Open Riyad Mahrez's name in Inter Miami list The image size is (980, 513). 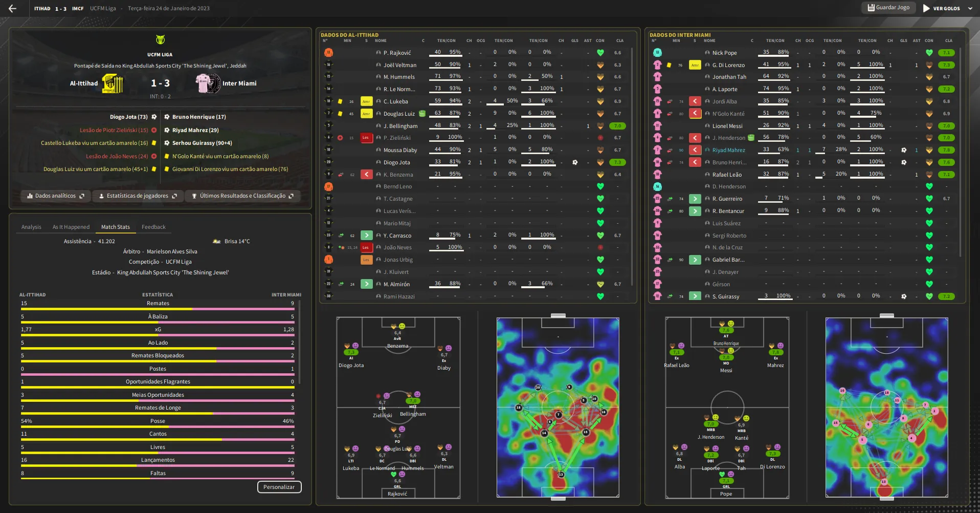[728, 150]
